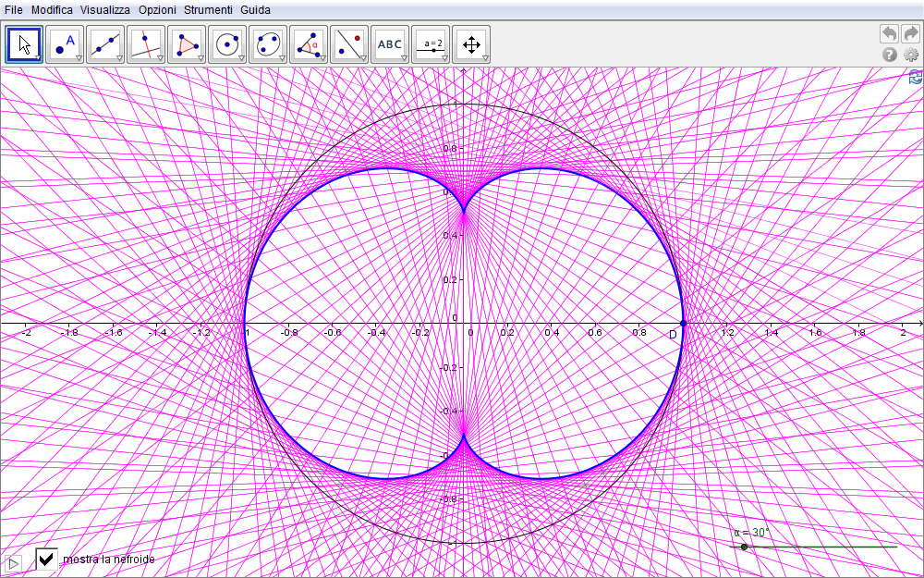Choose the Ellipse conic tool
The height and width of the screenshot is (578, 924).
click(x=268, y=43)
